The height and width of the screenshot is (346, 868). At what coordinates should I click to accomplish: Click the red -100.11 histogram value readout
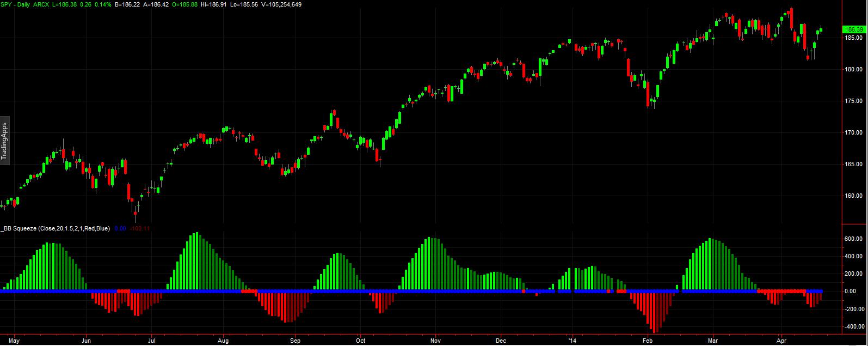[x=139, y=228]
